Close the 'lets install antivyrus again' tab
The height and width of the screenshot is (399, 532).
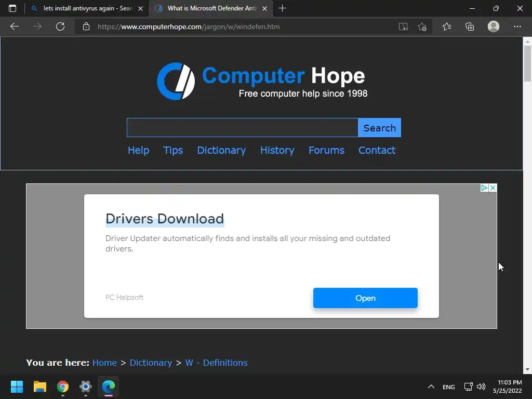(x=140, y=8)
